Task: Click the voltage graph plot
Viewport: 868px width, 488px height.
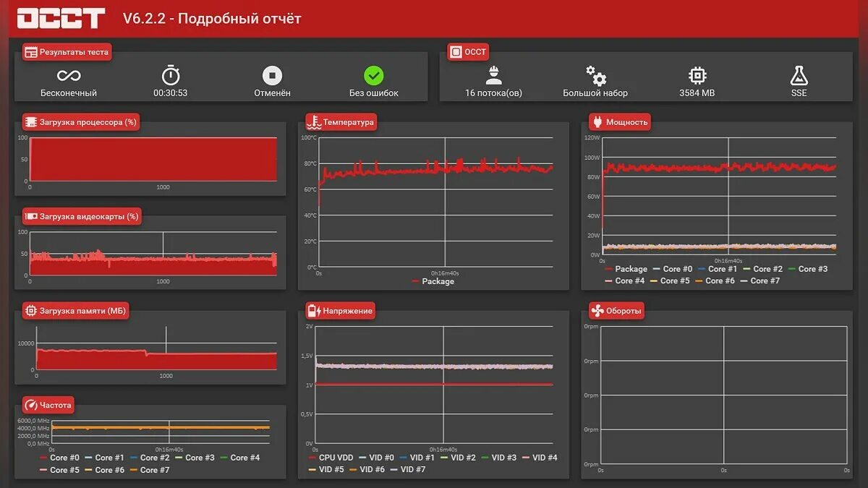Action: point(434,385)
